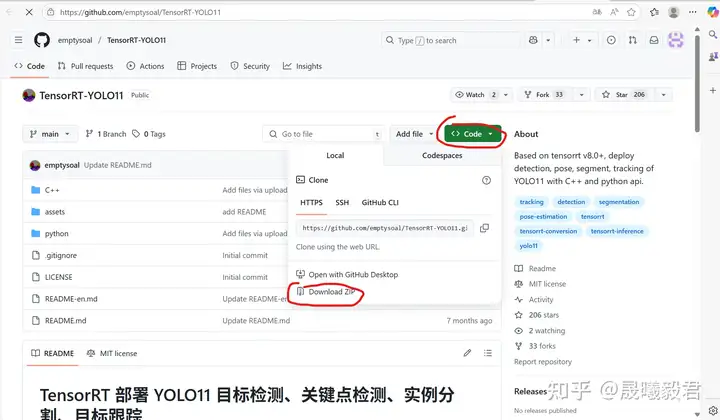Open pull requests icon in GitHub header
This screenshot has height=420, width=720.
[x=633, y=40]
